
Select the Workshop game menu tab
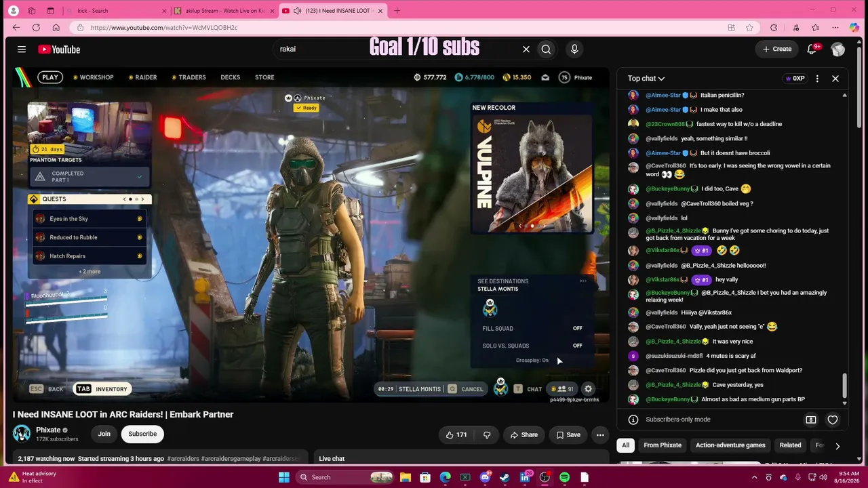94,77
